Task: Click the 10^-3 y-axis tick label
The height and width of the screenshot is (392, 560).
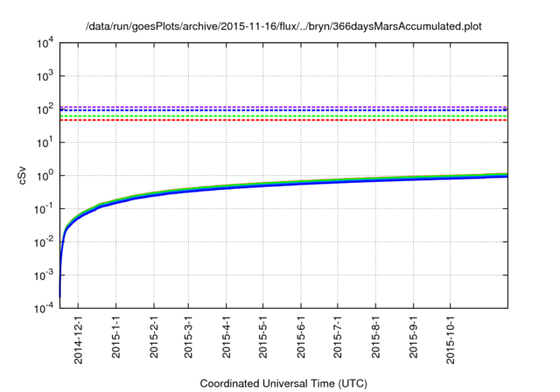Action: pyautogui.click(x=44, y=276)
